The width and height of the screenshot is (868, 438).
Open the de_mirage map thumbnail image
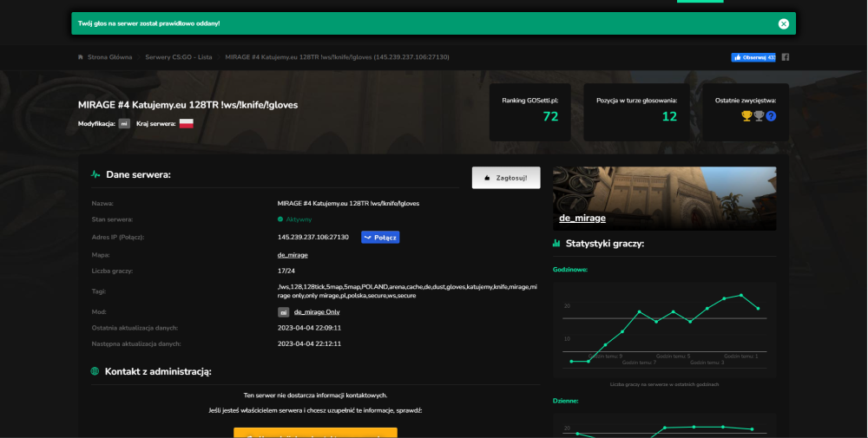664,199
